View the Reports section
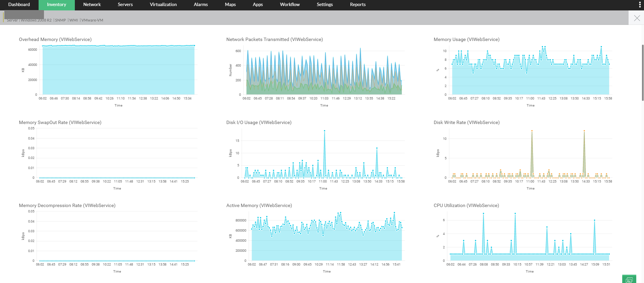The height and width of the screenshot is (283, 644). tap(358, 5)
